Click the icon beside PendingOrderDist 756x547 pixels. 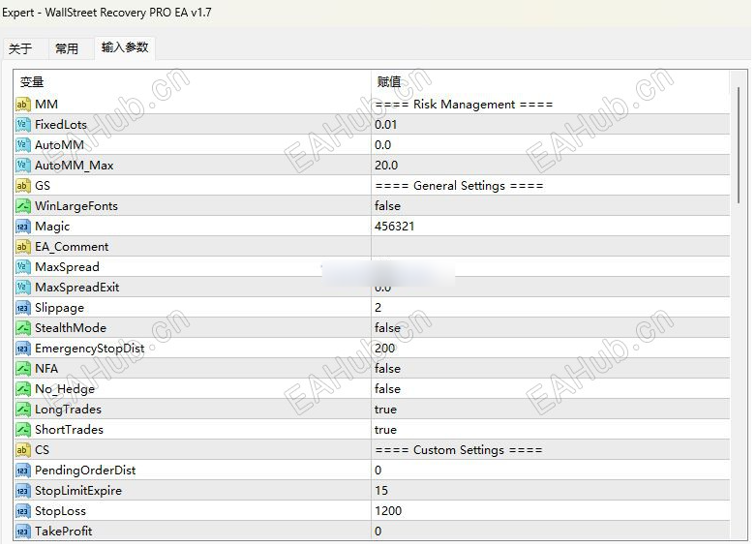pyautogui.click(x=22, y=471)
